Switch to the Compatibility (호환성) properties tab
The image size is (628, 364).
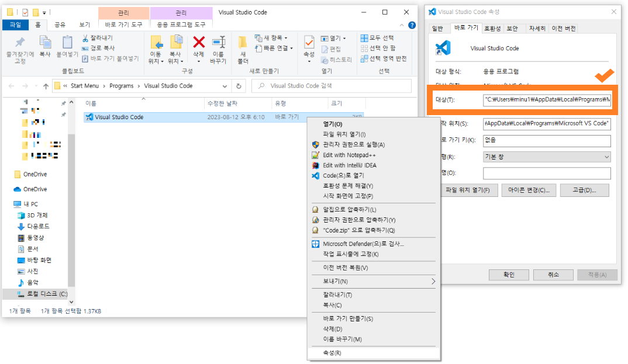pyautogui.click(x=492, y=29)
